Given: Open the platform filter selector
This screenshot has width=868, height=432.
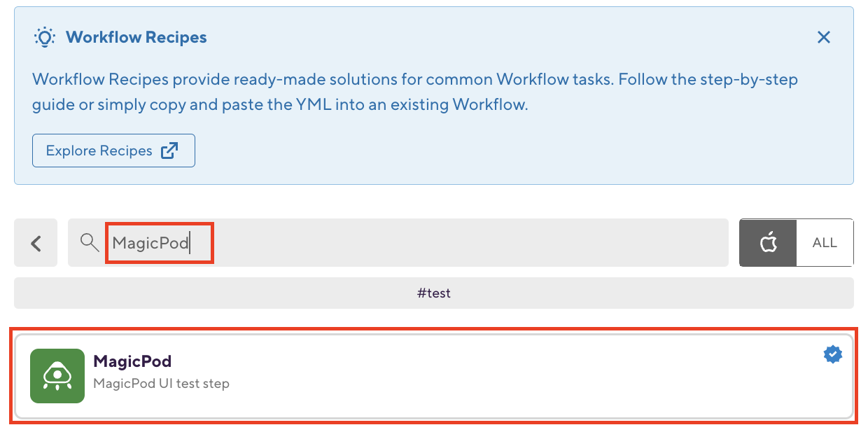Looking at the screenshot, I should pyautogui.click(x=796, y=242).
